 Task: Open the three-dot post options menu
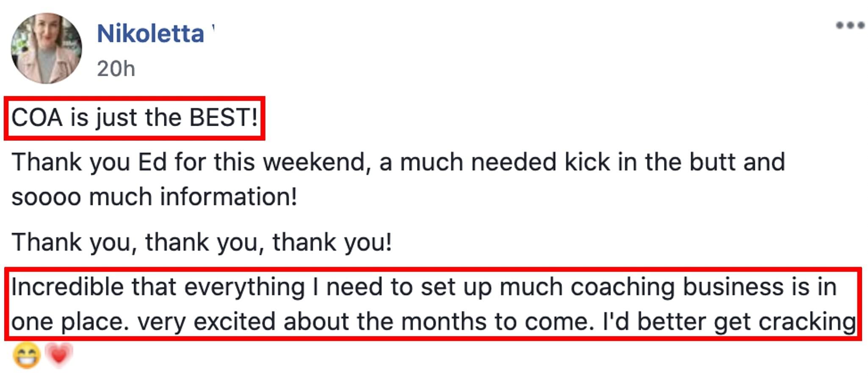(850, 25)
